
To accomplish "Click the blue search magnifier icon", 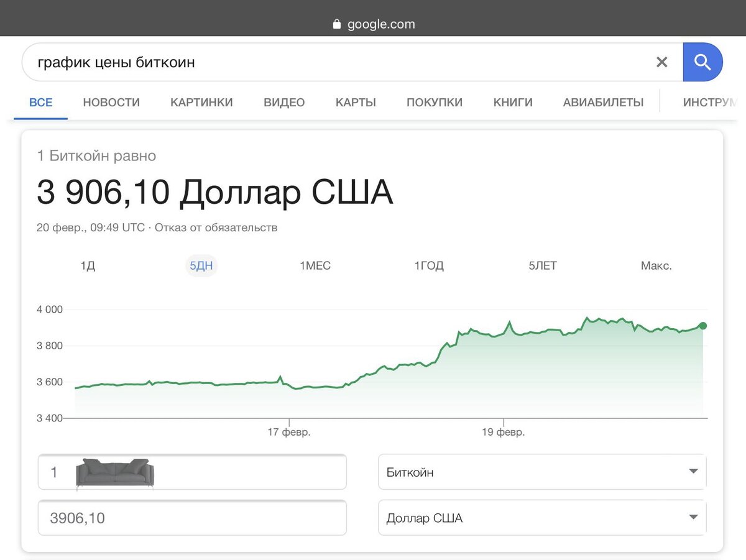I will click(x=703, y=62).
